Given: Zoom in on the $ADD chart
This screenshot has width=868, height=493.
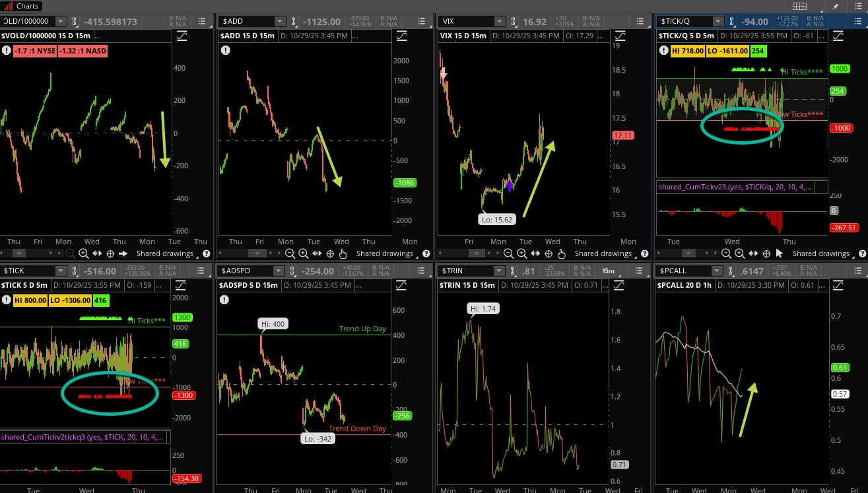Looking at the screenshot, I should point(303,253).
